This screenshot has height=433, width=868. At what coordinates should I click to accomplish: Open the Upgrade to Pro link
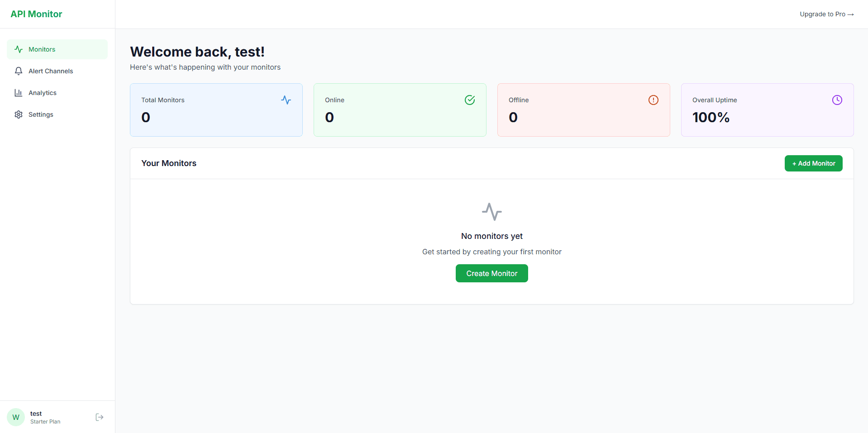[826, 14]
